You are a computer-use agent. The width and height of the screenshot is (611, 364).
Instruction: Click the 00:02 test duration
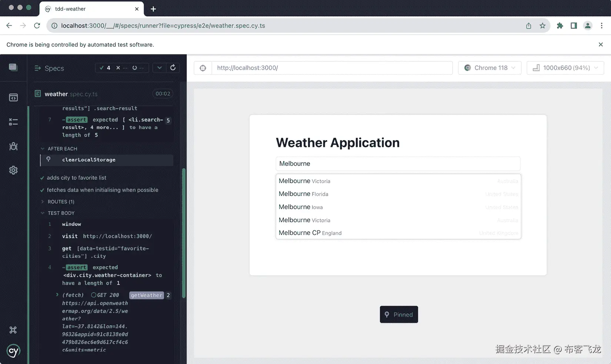point(163,94)
